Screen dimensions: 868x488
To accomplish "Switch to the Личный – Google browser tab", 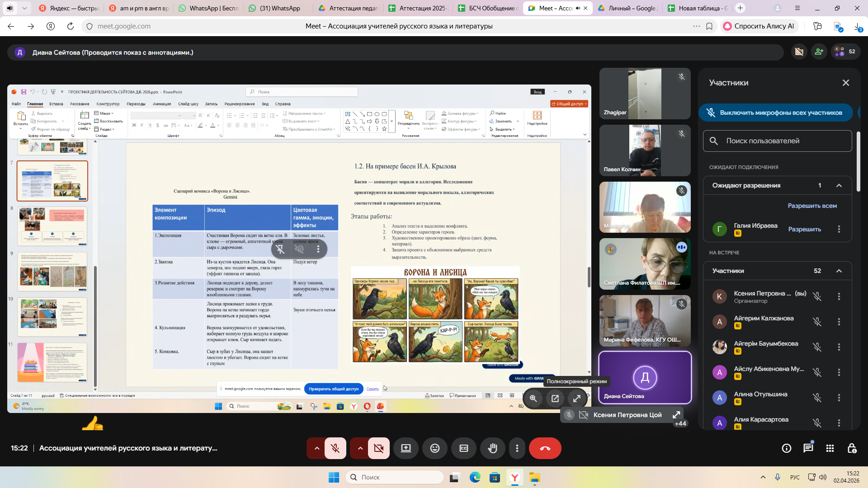I will tap(627, 8).
